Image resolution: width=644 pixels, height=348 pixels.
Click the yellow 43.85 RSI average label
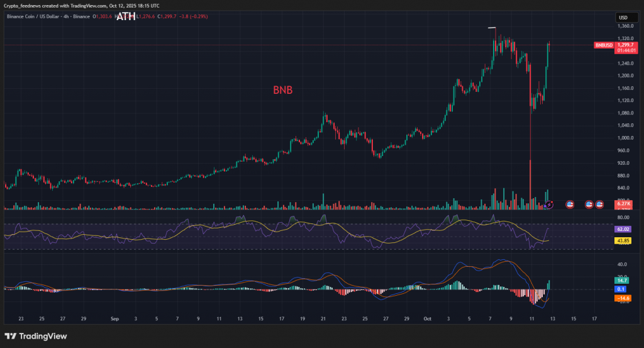pos(623,241)
